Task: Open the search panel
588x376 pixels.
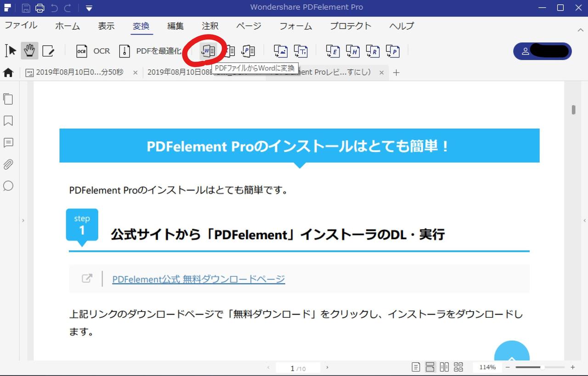Action: tap(8, 186)
